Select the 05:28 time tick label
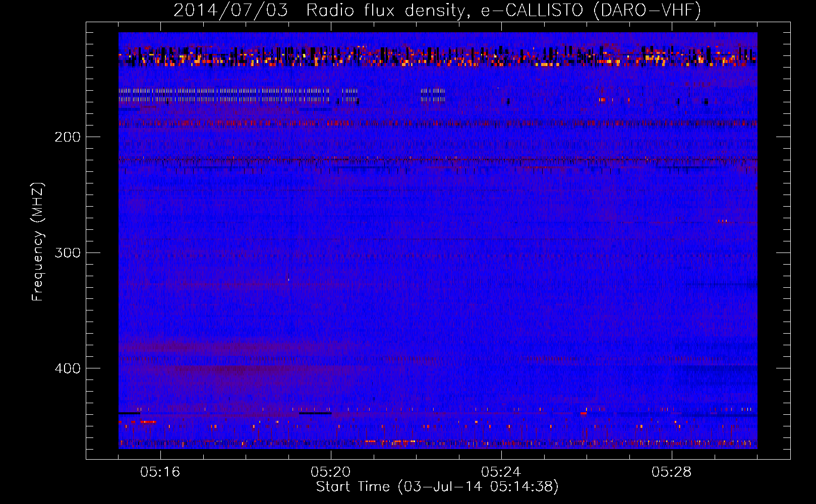This screenshot has height=504, width=816. tap(672, 472)
